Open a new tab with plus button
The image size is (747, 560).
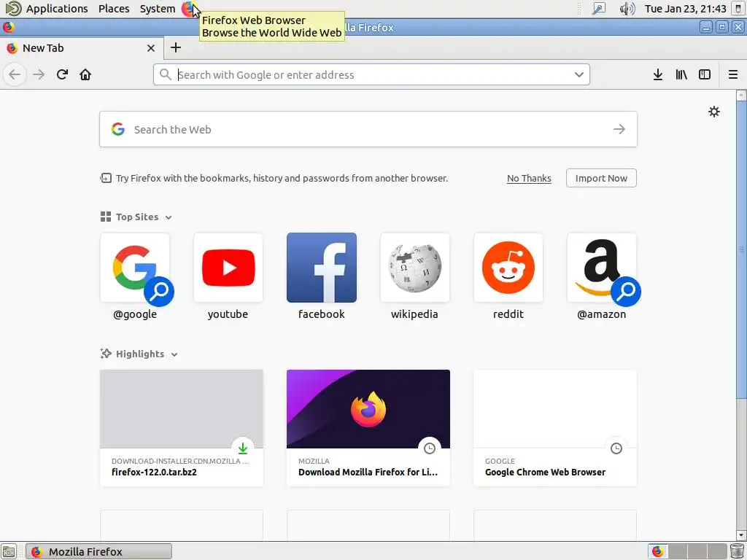176,47
